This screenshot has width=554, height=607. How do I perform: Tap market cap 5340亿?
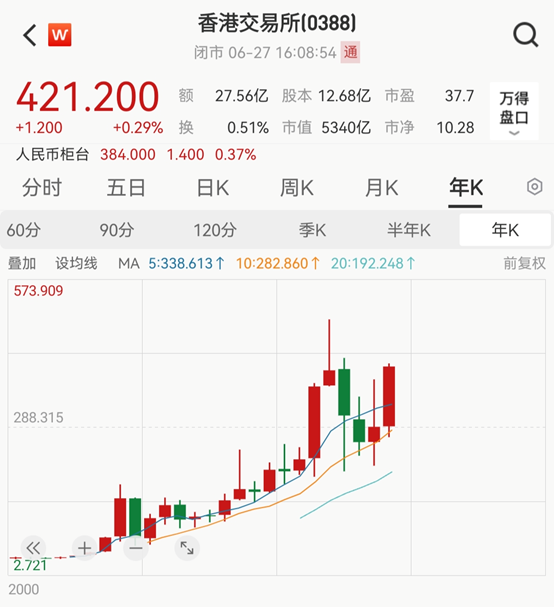coord(346,127)
